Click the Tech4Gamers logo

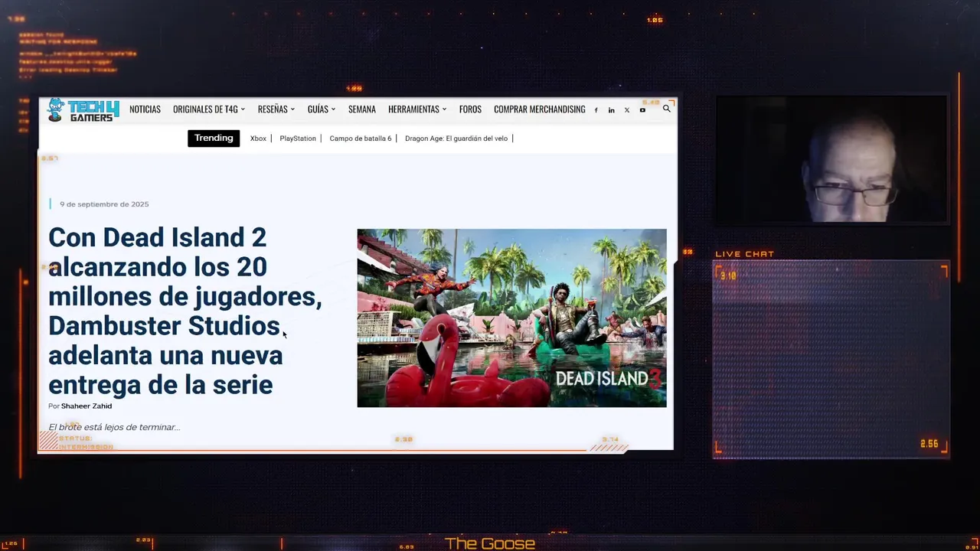coord(83,109)
